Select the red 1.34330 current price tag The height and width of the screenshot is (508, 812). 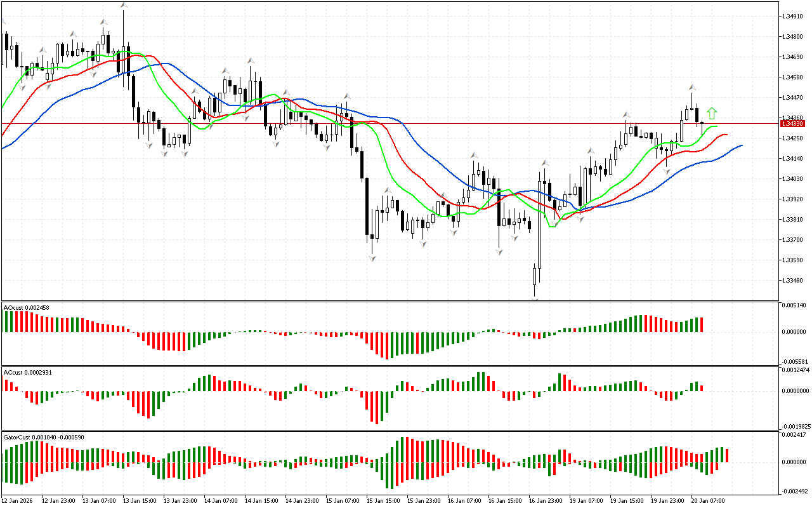click(794, 123)
